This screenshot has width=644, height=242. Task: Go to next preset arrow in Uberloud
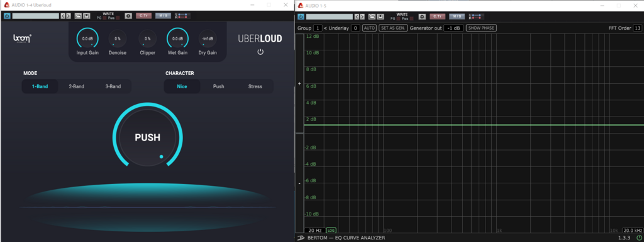68,16
